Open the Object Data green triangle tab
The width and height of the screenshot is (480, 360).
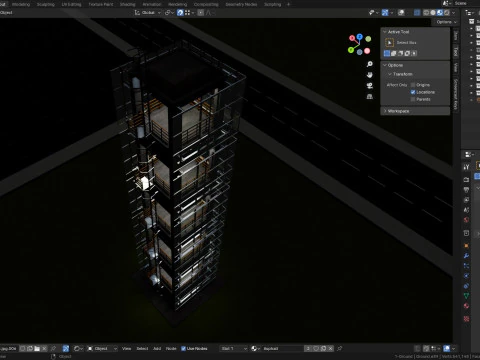(x=466, y=296)
